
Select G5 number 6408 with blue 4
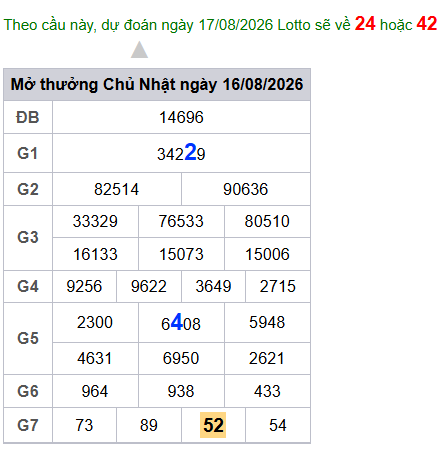[181, 323]
